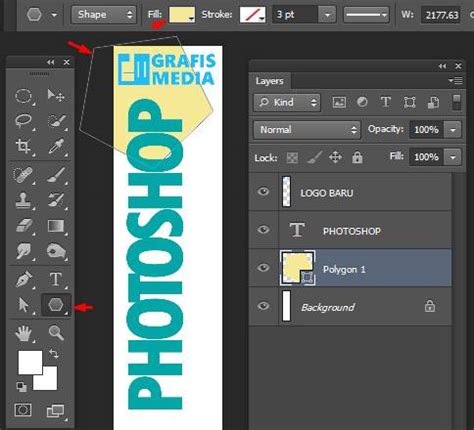
Task: Collapse the Layers panel to icons
Action: [x=442, y=66]
